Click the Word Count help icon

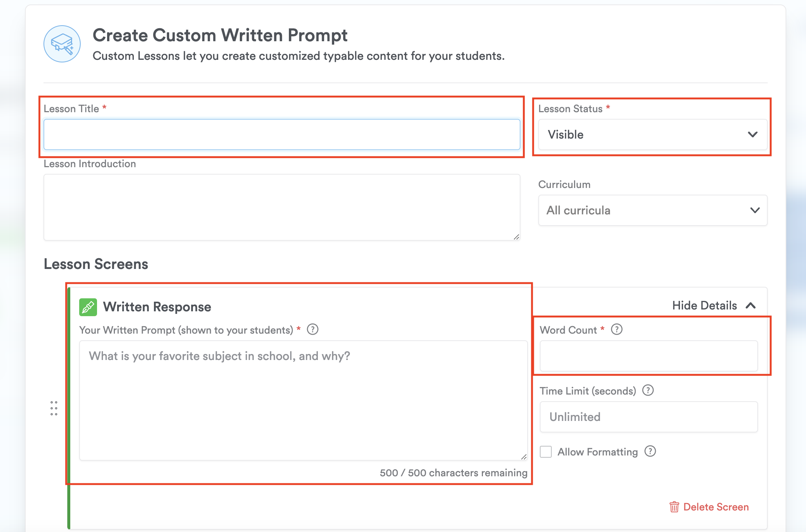pyautogui.click(x=617, y=330)
